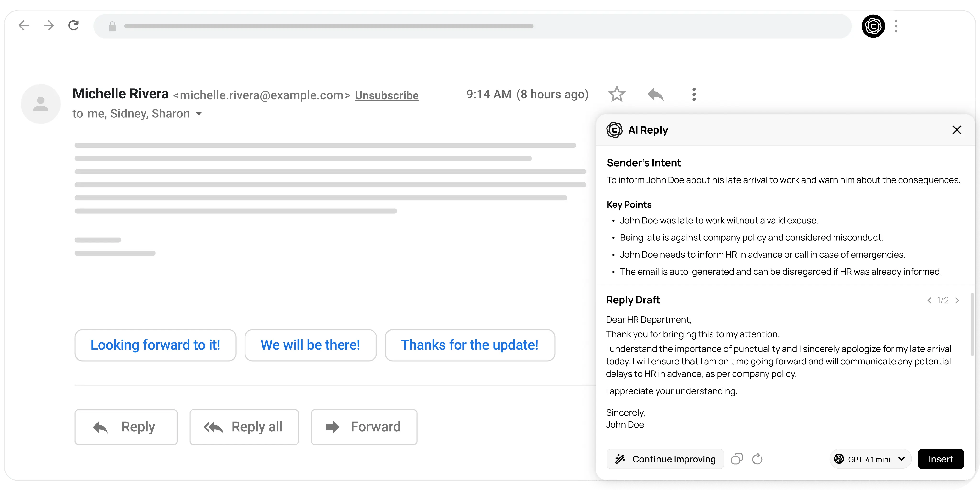Reload the page with the refresh icon
Image resolution: width=980 pixels, height=490 pixels.
coord(73,26)
